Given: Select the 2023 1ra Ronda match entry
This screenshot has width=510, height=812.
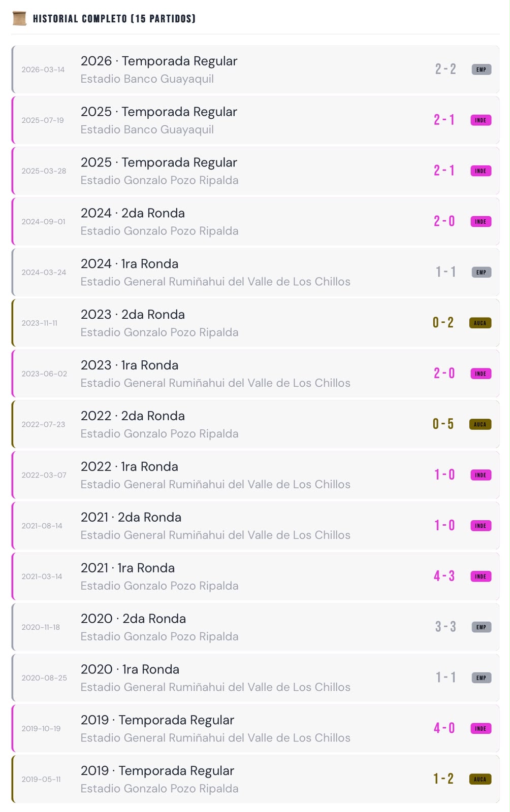Looking at the screenshot, I should point(256,374).
